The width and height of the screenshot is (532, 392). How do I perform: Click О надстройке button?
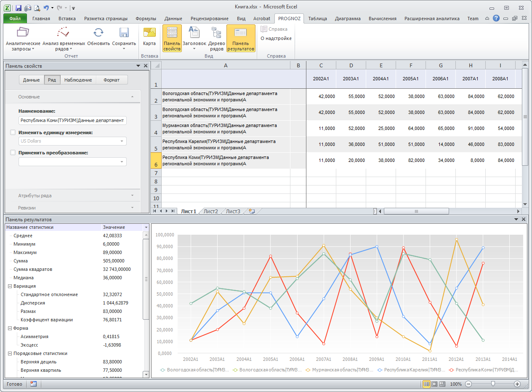tap(276, 38)
